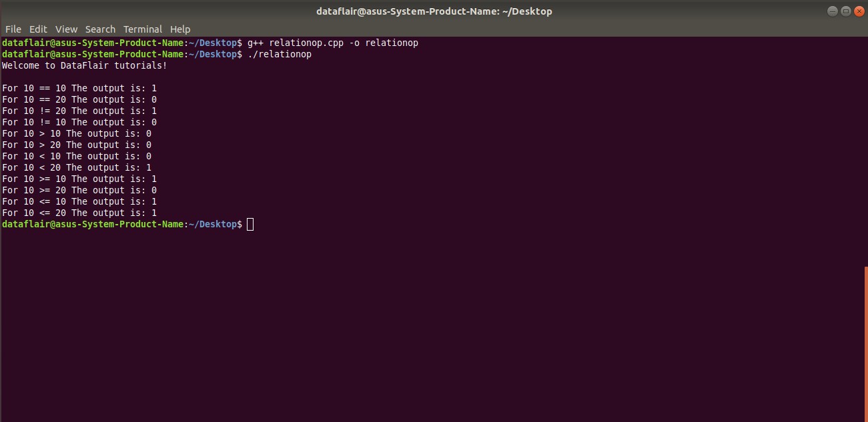Maximize the terminal window
The height and width of the screenshot is (422, 868).
pyautogui.click(x=845, y=11)
